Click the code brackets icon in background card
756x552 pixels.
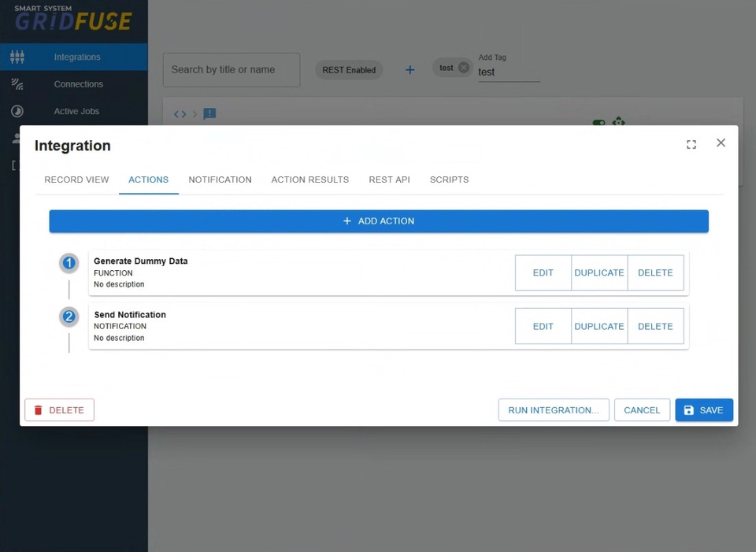tap(180, 113)
